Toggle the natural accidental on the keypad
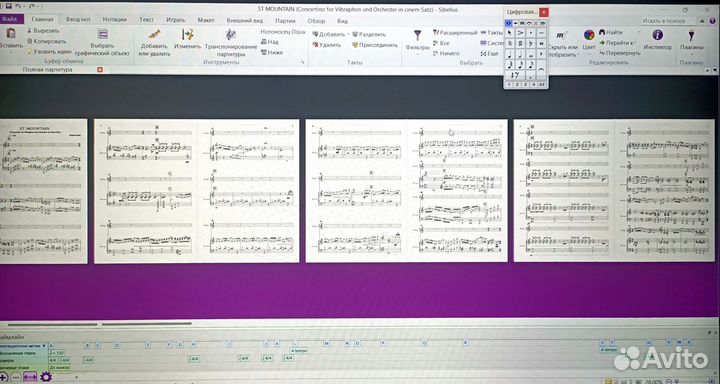This screenshot has height=384, width=720. click(x=510, y=43)
